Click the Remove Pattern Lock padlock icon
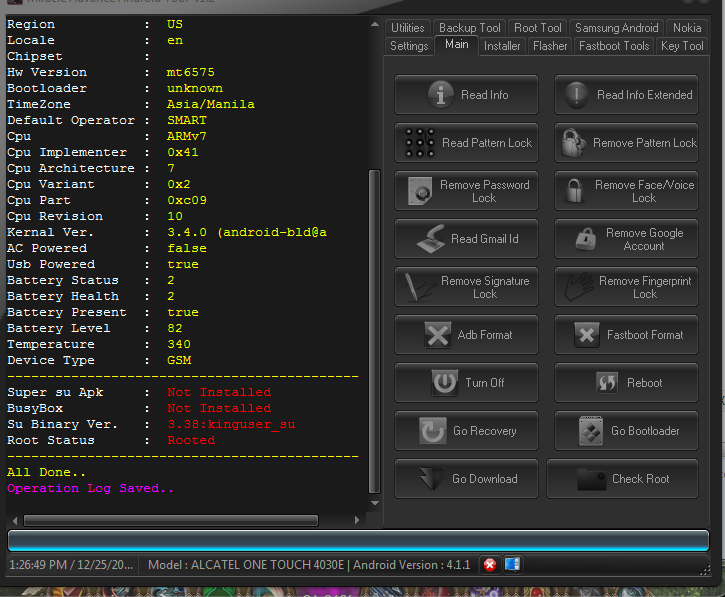Viewport: 725px width, 597px height. 573,143
